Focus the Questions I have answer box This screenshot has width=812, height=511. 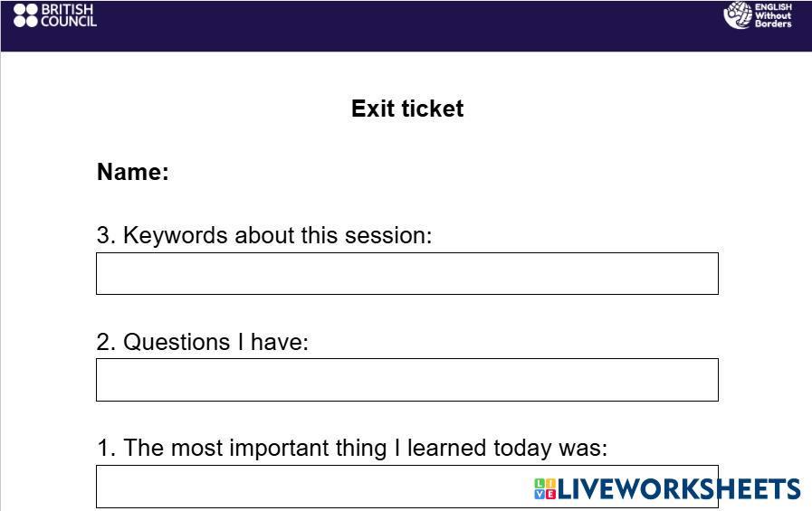407,380
